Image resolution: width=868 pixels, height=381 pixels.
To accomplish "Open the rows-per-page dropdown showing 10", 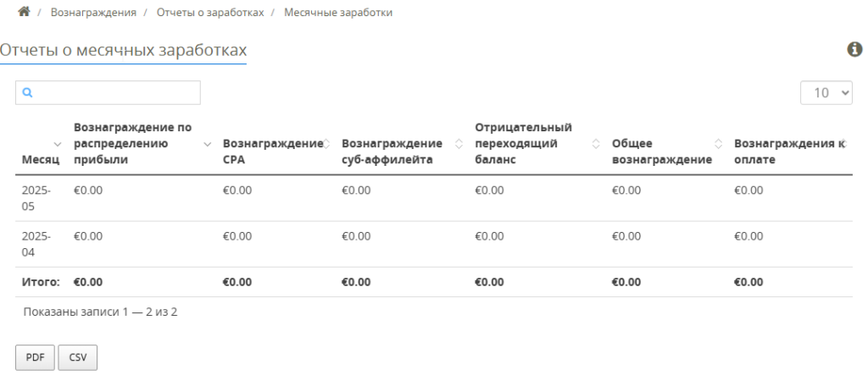I will click(826, 93).
